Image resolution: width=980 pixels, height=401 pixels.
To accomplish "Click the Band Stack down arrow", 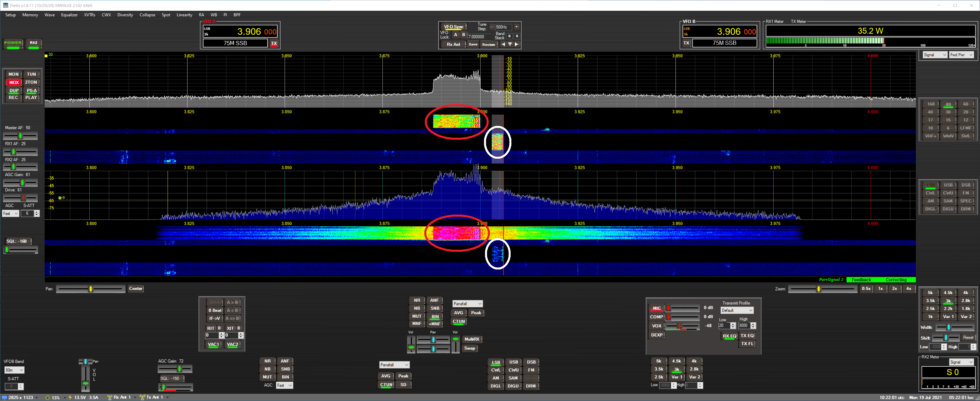I will pyautogui.click(x=510, y=44).
